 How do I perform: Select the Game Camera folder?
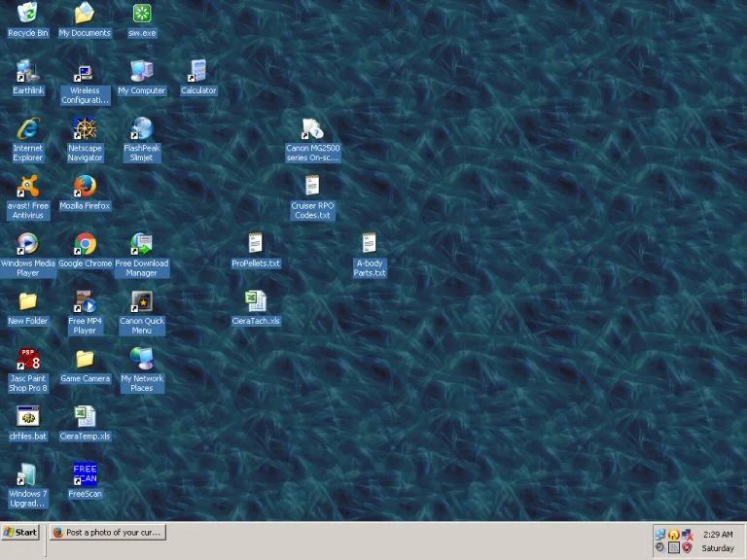pos(85,359)
